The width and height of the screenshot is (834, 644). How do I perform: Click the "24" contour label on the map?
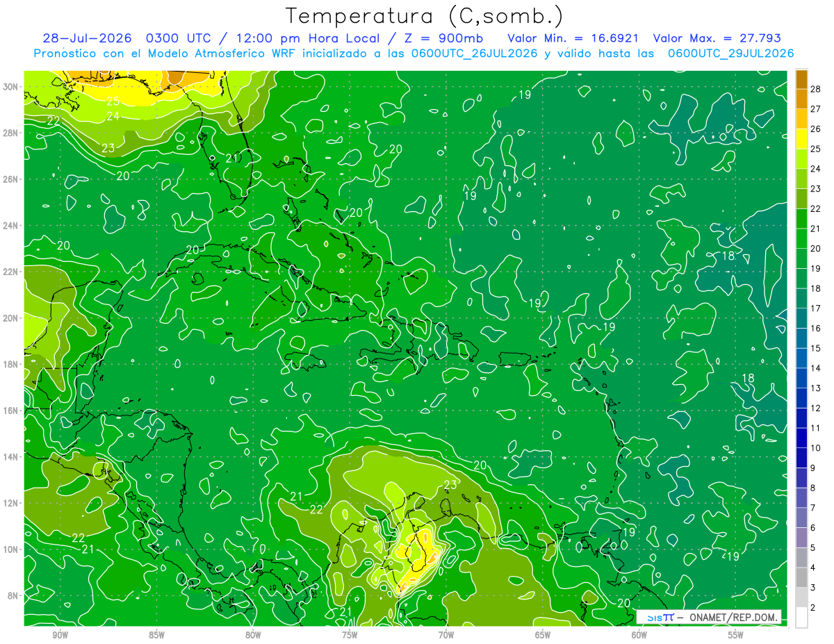click(x=113, y=116)
